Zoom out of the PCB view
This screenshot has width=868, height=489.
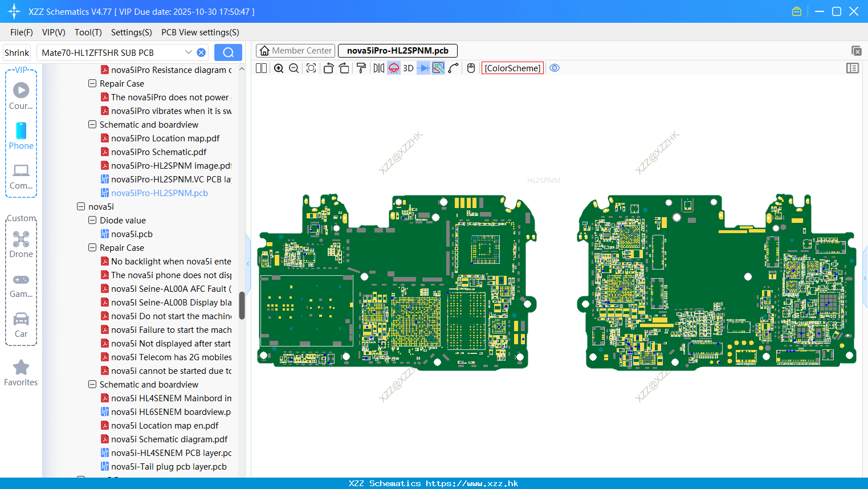(294, 68)
